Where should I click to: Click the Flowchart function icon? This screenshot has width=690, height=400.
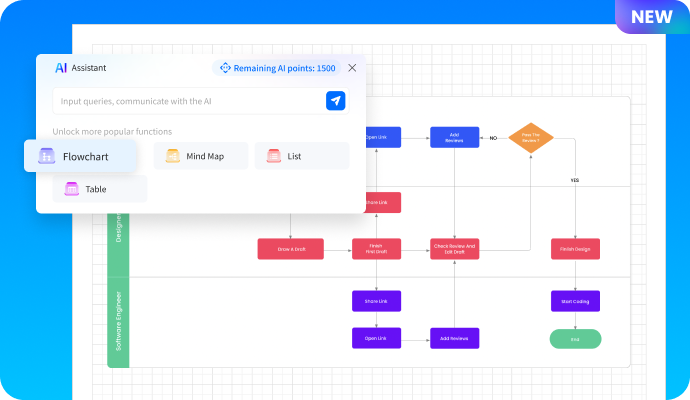click(x=46, y=156)
